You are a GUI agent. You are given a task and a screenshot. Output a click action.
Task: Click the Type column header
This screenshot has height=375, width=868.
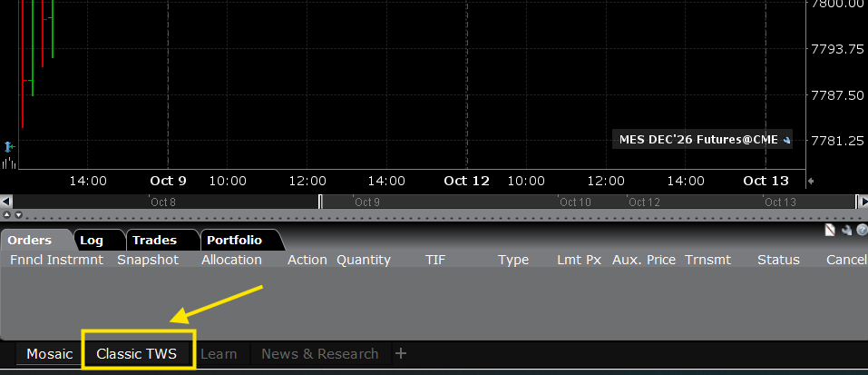click(x=513, y=260)
